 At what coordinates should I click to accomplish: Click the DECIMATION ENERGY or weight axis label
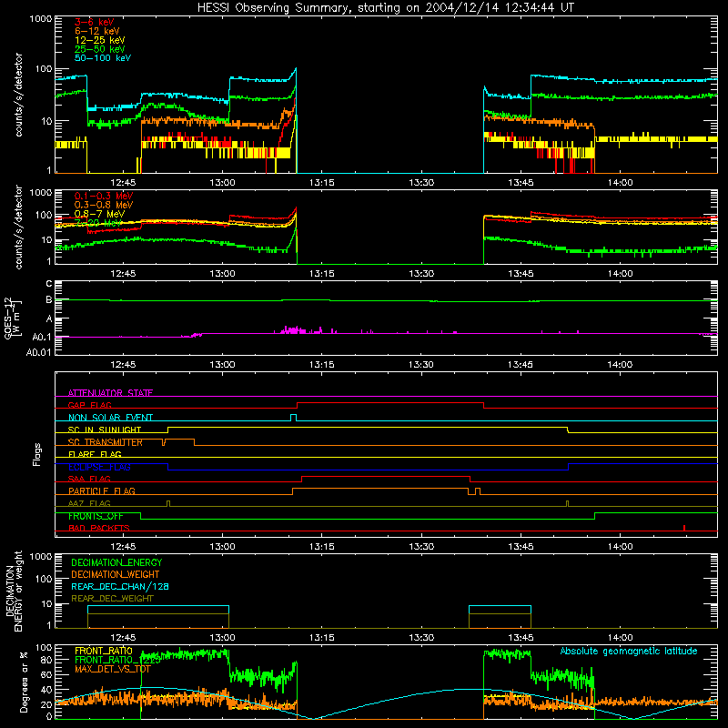(14, 591)
